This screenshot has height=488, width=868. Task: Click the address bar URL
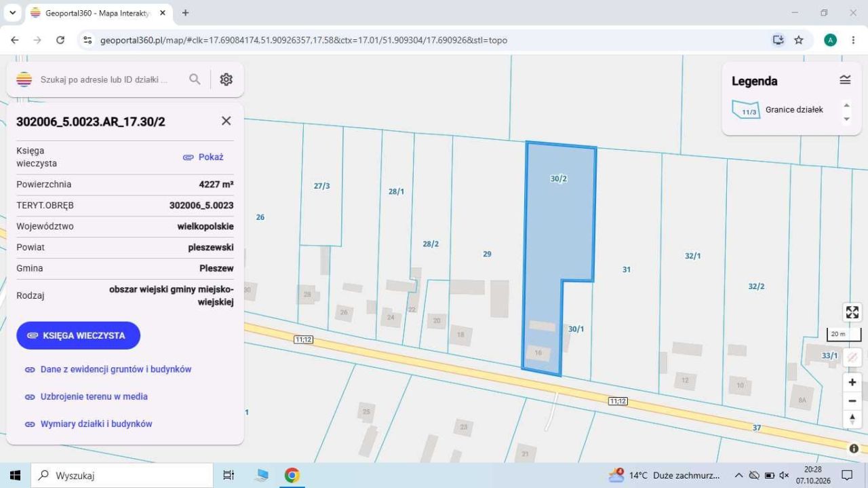click(x=304, y=40)
